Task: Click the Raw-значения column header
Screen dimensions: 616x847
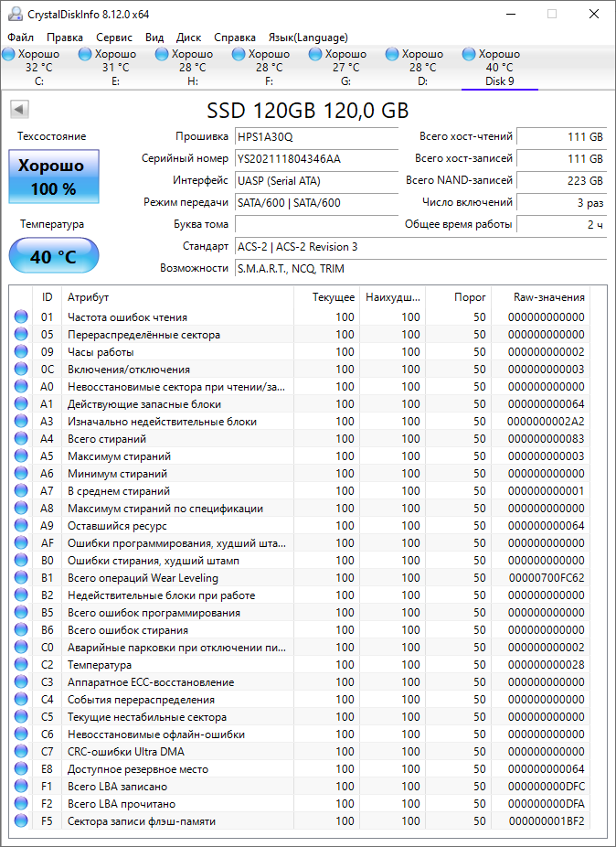Action: tap(540, 297)
